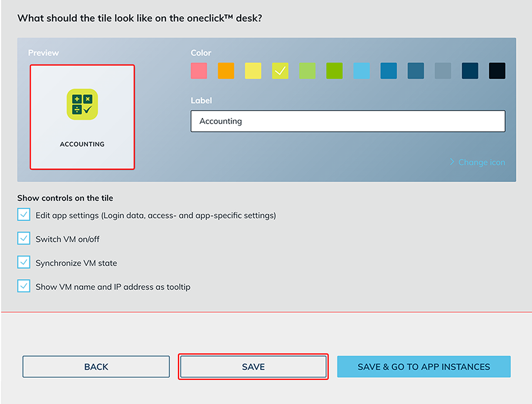Select the light sky blue swatch
Image resolution: width=532 pixels, height=404 pixels.
tap(362, 71)
